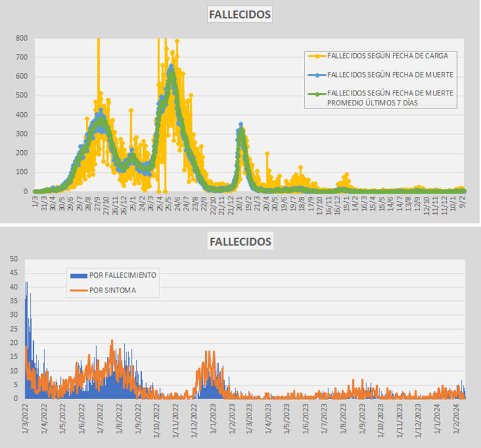
Task: Click the top FALLECIDOS chart title
Action: 240,15
